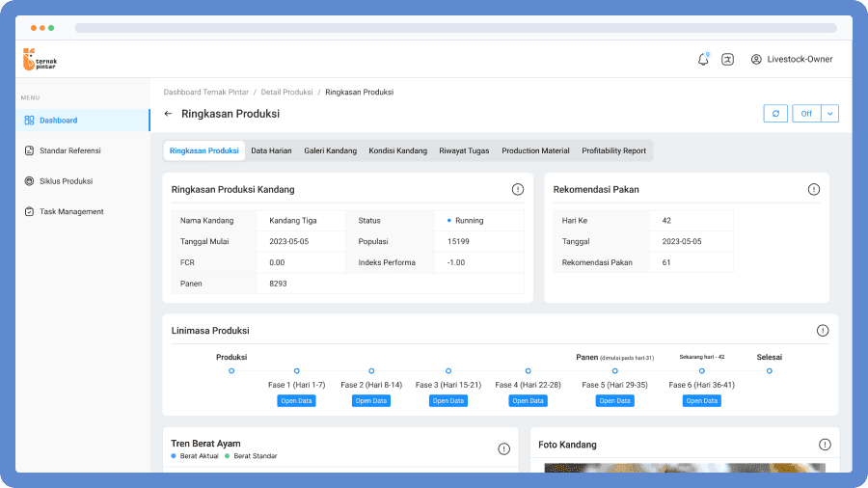868x488 pixels.
Task: Click info icon on Tren Berat Ayam card
Action: point(503,448)
